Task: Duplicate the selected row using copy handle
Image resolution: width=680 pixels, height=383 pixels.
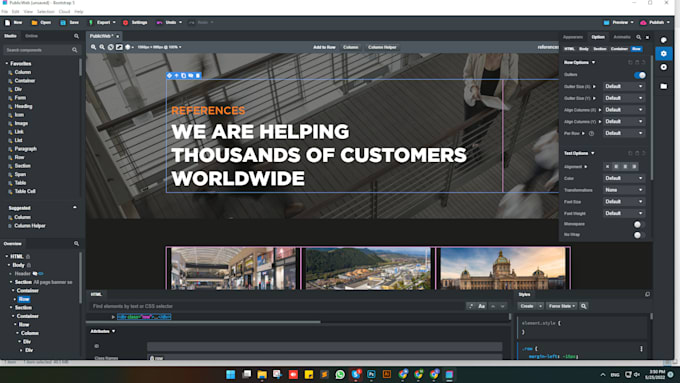Action: point(183,75)
